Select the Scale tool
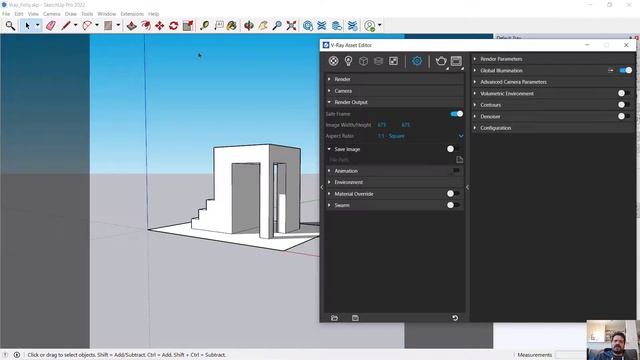This screenshot has height=360, width=640. tap(188, 26)
